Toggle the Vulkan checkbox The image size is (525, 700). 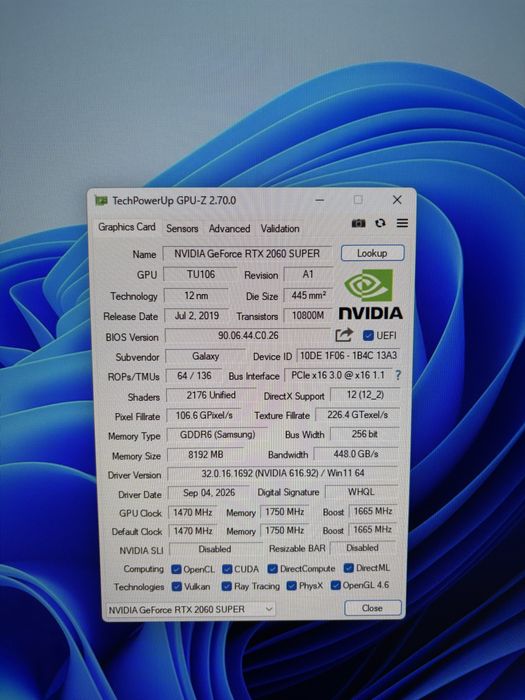point(177,586)
